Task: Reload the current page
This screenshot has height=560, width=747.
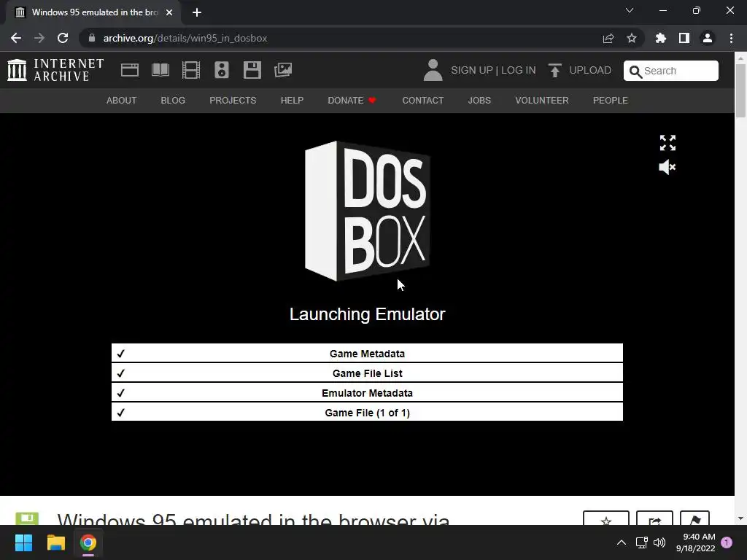Action: 63,38
